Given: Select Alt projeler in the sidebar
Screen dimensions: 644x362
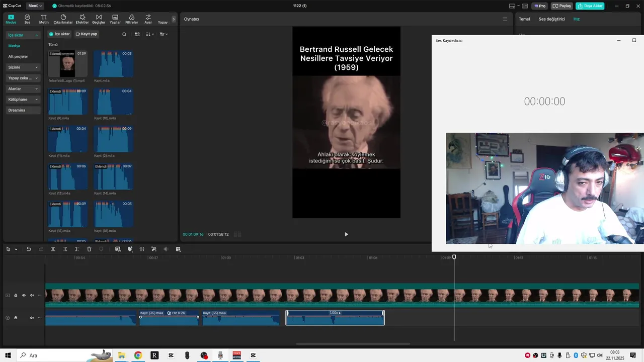Looking at the screenshot, I should [18, 56].
